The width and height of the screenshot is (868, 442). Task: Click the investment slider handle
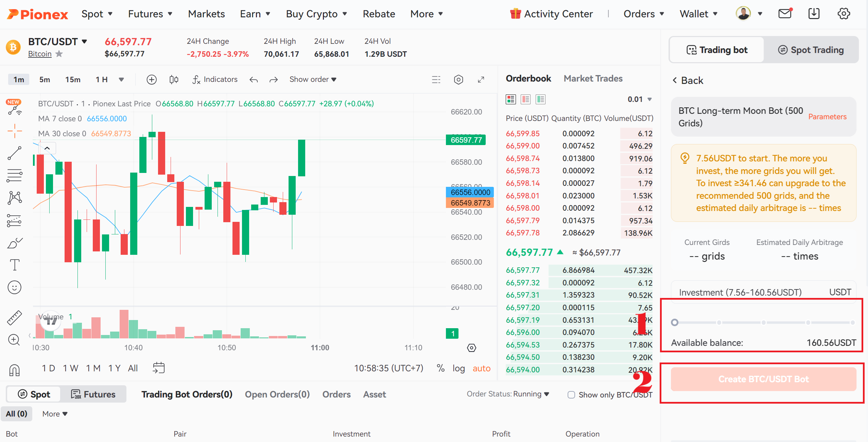click(x=675, y=322)
